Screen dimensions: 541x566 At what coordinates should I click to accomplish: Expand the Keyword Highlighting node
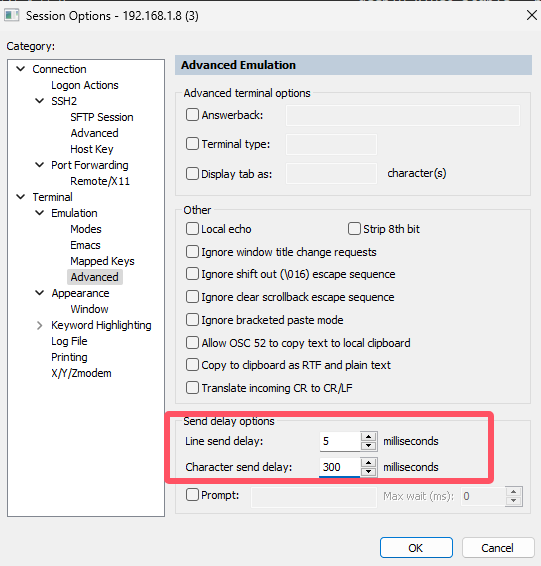[39, 326]
